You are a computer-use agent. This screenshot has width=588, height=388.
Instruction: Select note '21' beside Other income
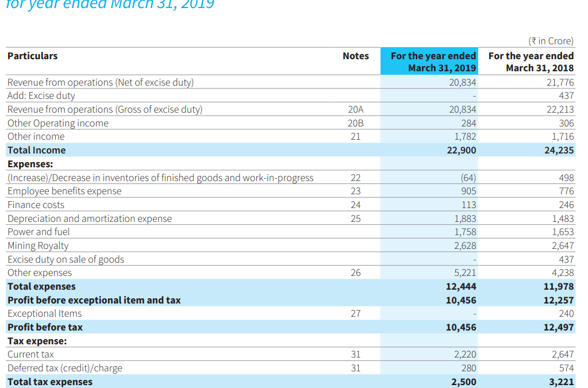tap(355, 136)
